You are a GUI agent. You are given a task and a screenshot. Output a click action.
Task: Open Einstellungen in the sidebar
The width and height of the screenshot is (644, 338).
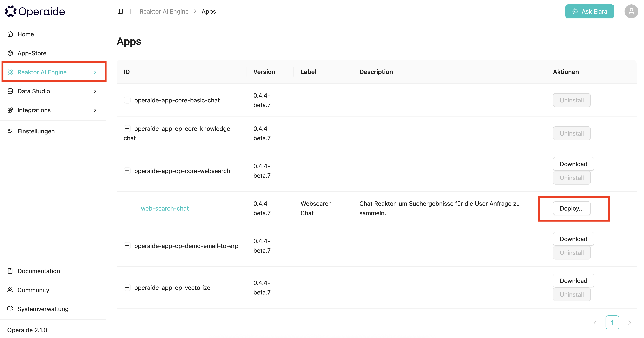(x=53, y=131)
